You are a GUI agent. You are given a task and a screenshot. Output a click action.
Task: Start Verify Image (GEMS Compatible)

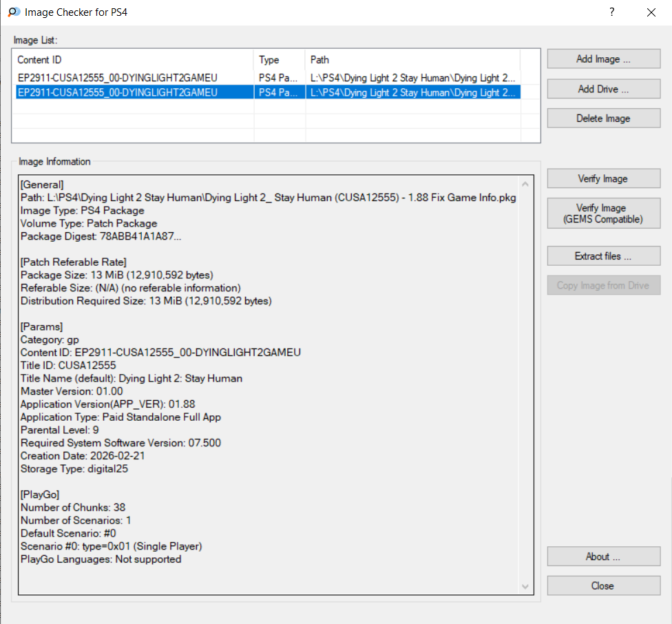(603, 214)
